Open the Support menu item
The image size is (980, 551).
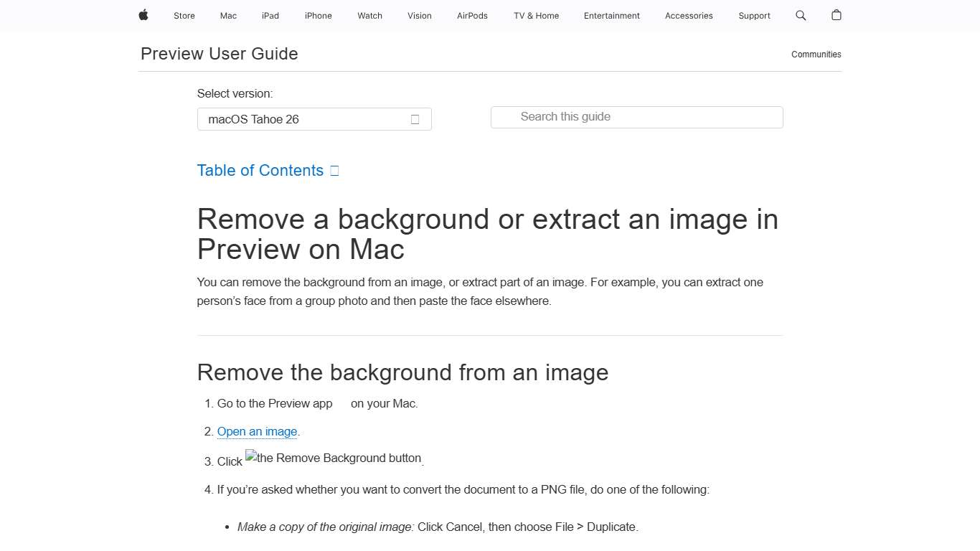[754, 15]
